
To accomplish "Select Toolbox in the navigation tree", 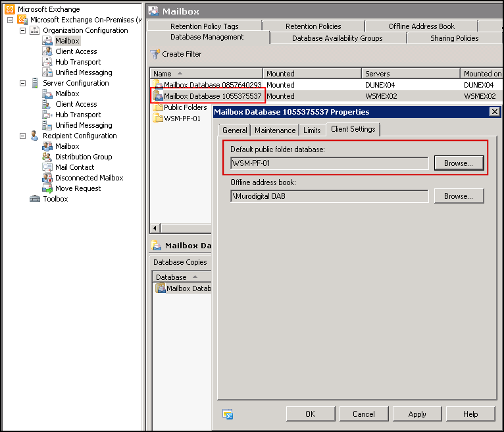I will point(56,199).
